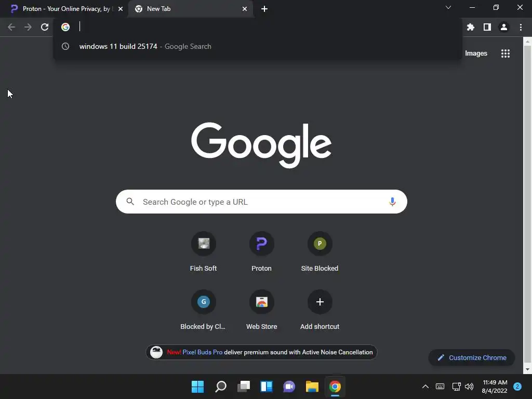532x399 pixels.
Task: Click the Images link
Action: point(476,54)
